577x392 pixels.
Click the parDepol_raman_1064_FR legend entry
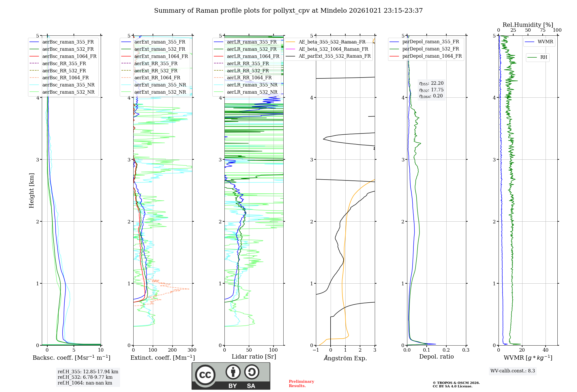tap(426, 56)
